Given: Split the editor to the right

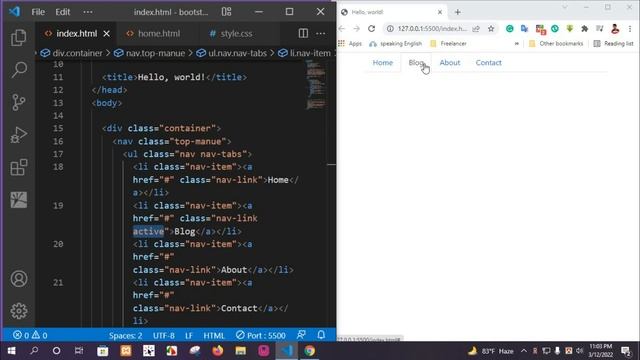Looking at the screenshot, I should click(303, 33).
